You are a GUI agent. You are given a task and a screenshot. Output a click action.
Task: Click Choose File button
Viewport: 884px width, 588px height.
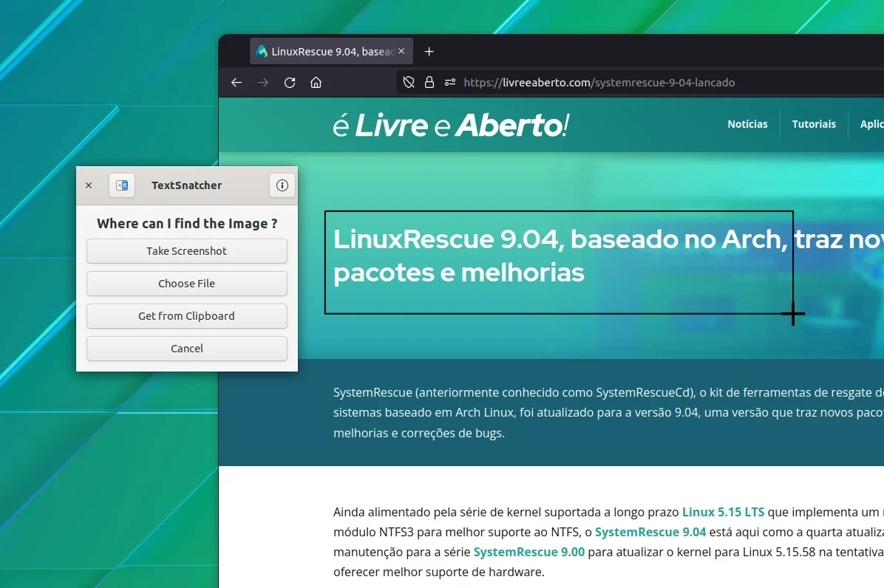(x=186, y=284)
